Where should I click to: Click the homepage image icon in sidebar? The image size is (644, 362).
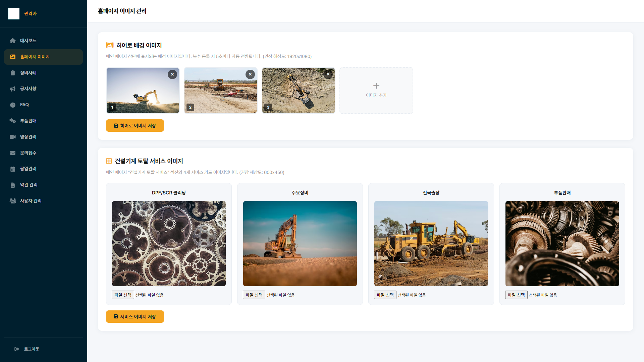coord(13,57)
